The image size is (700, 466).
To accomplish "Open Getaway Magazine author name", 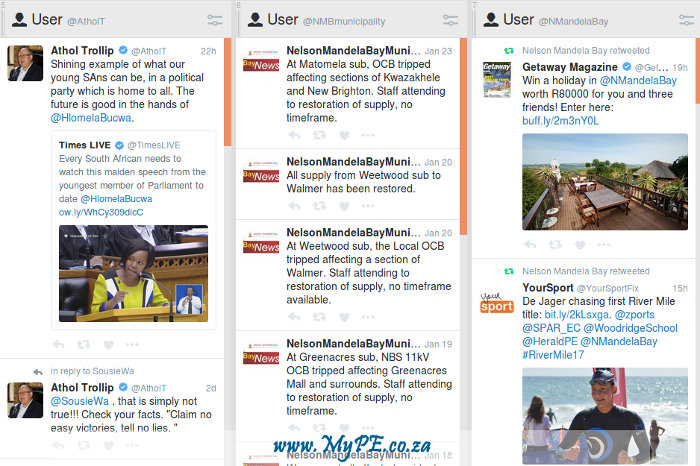I will [570, 67].
